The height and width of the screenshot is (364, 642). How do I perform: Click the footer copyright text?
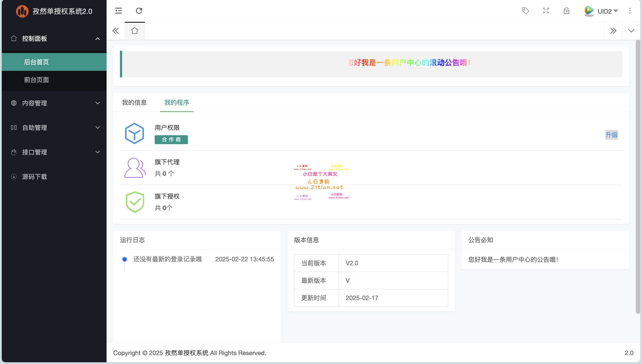[189, 353]
